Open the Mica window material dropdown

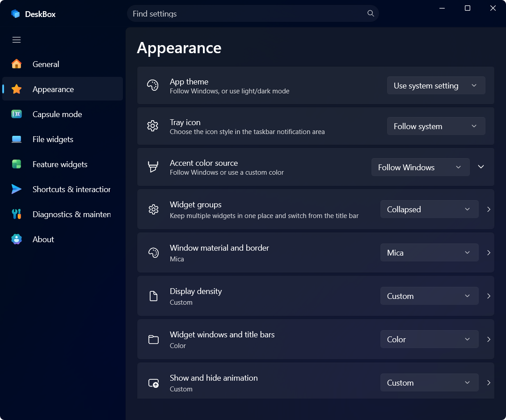[430, 252]
